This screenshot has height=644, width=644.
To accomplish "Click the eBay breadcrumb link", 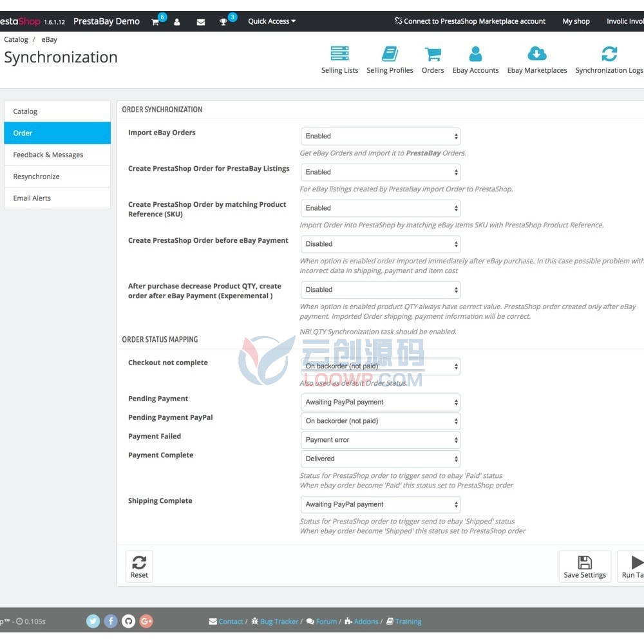I will point(50,39).
